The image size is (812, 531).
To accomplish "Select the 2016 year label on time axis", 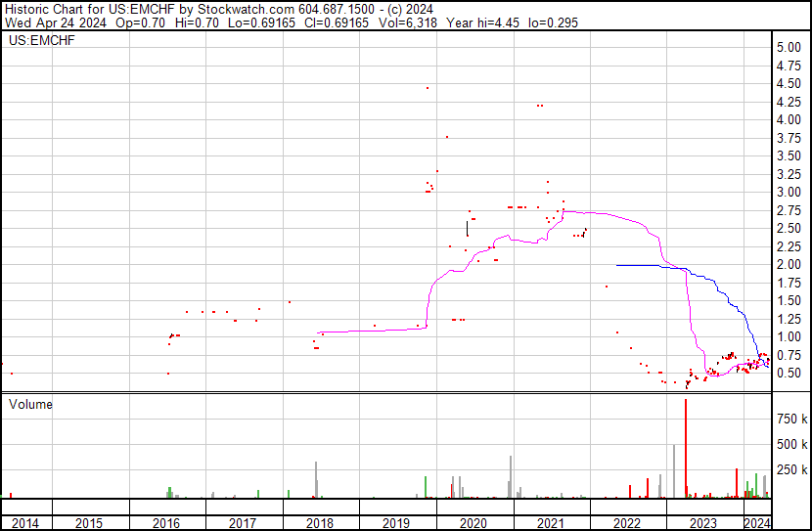I will pyautogui.click(x=166, y=523).
